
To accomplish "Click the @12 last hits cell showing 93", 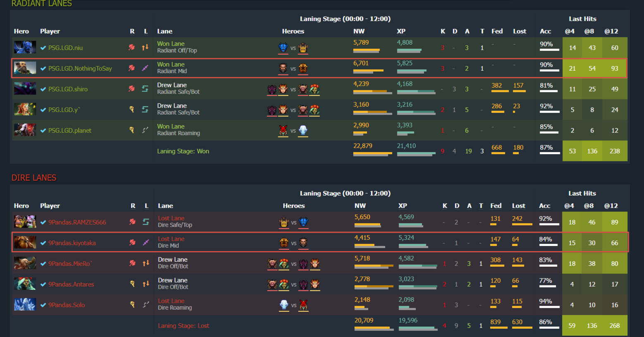I will click(x=615, y=68).
